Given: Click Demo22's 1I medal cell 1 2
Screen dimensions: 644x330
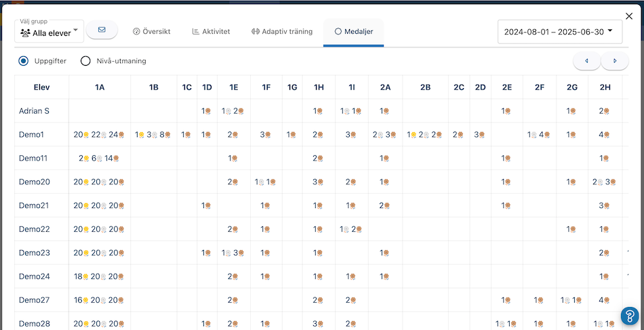Looking at the screenshot, I should (x=351, y=229).
